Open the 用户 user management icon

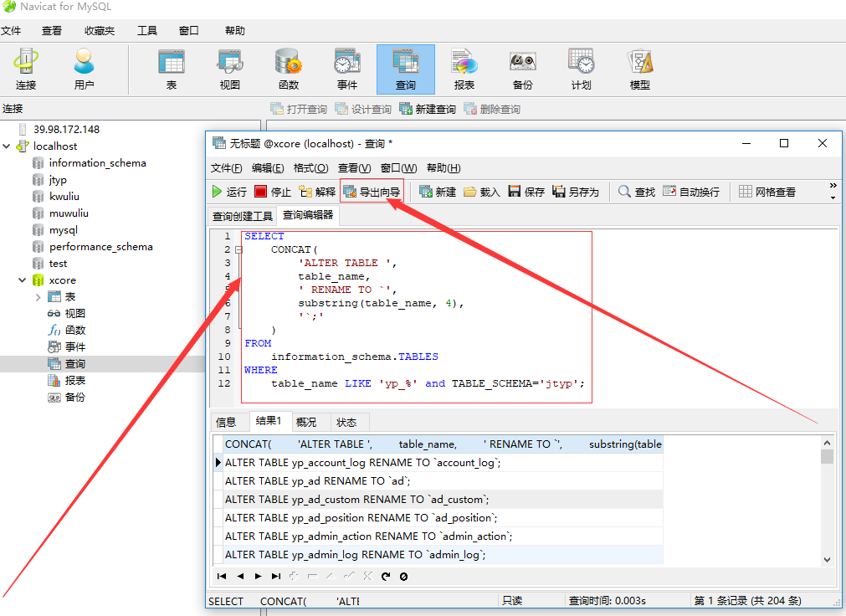tap(84, 69)
